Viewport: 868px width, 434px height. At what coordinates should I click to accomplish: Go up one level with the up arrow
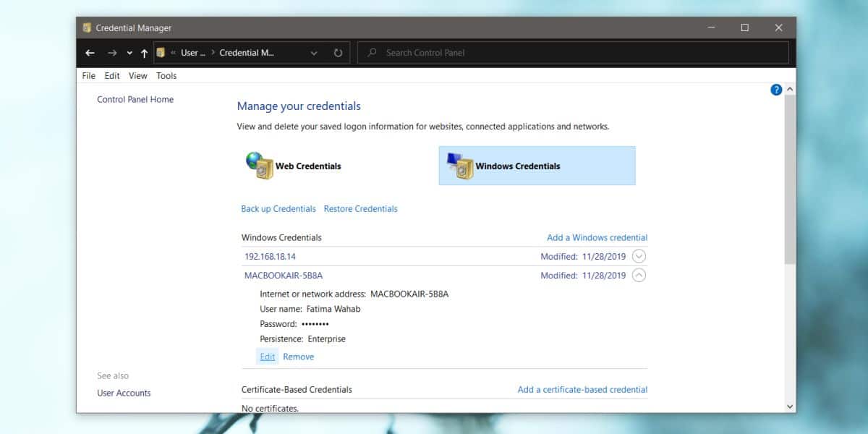[144, 53]
